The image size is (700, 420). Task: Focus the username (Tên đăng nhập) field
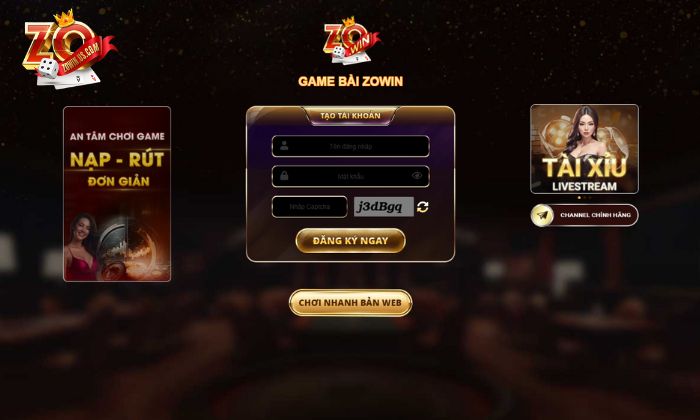tap(350, 146)
